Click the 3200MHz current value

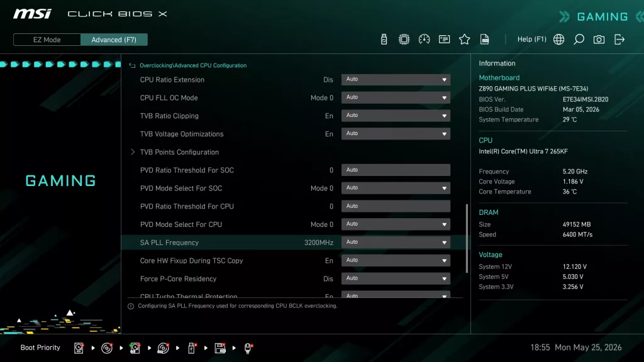tap(319, 243)
